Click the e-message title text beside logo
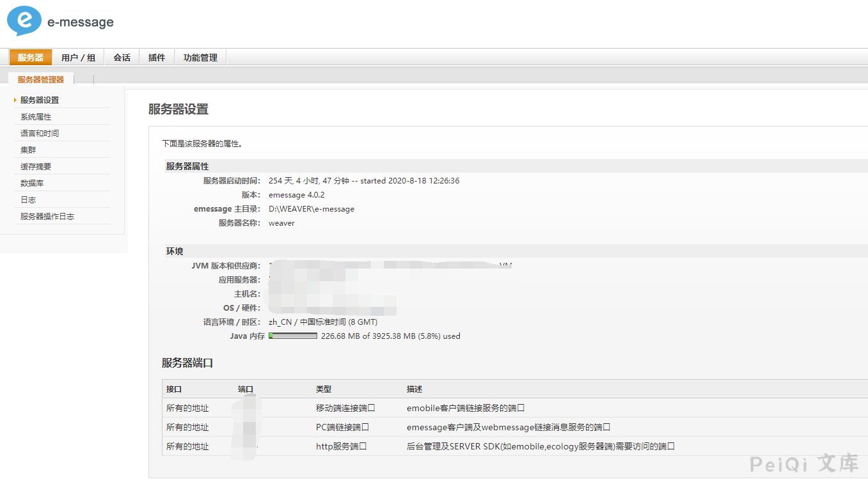The width and height of the screenshot is (868, 491). (x=81, y=22)
